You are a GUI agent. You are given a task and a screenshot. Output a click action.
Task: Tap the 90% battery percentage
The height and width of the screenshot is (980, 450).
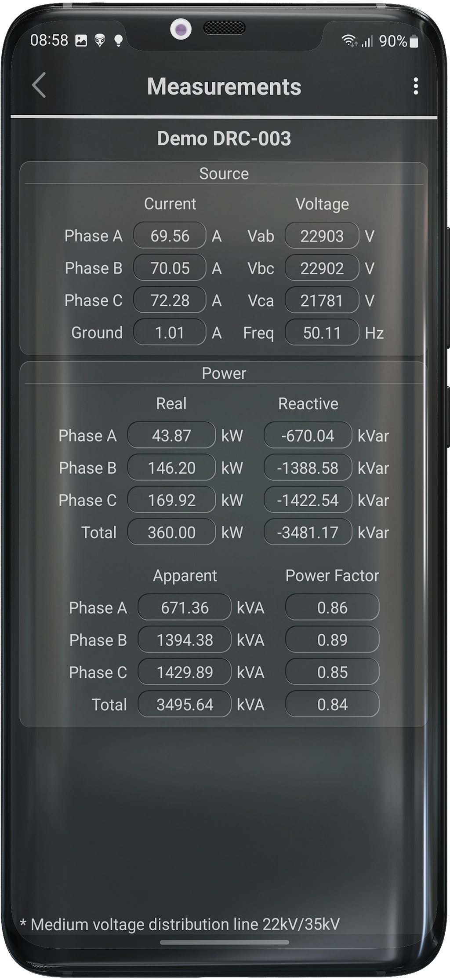[x=393, y=41]
